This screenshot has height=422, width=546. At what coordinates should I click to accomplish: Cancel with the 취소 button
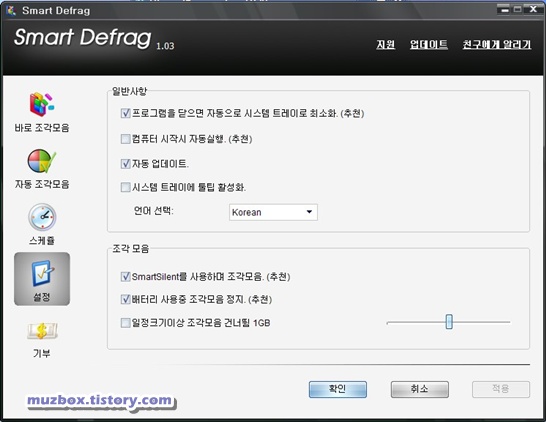[420, 389]
